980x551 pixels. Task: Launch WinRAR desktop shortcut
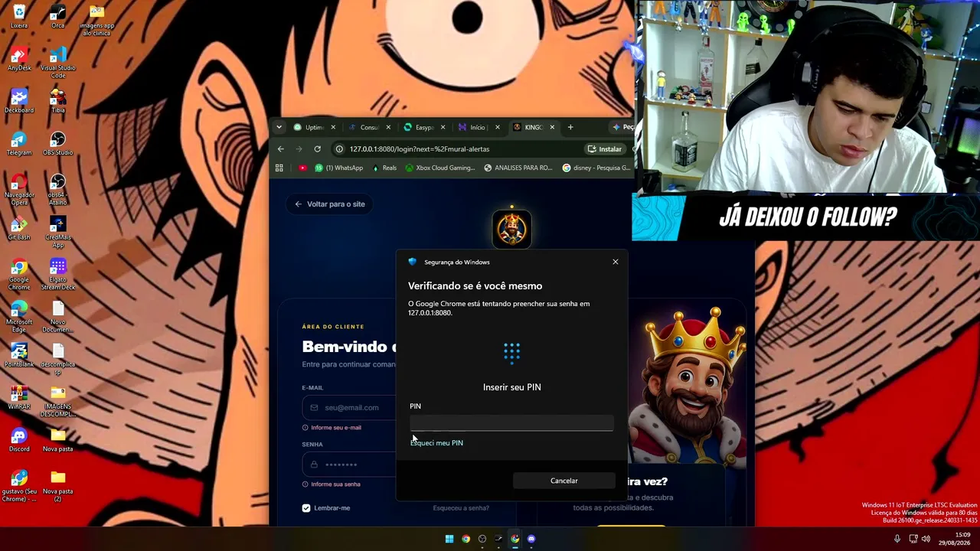[19, 398]
